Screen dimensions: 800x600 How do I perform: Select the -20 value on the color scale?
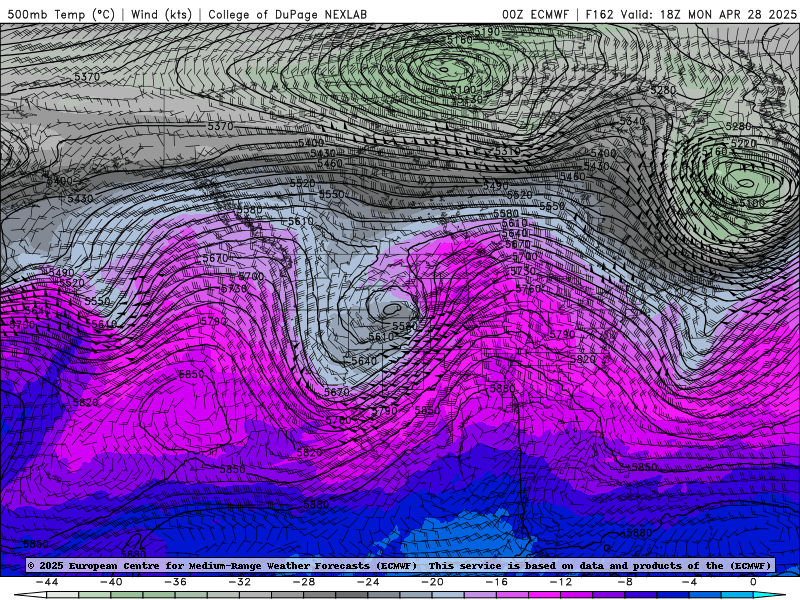click(432, 582)
